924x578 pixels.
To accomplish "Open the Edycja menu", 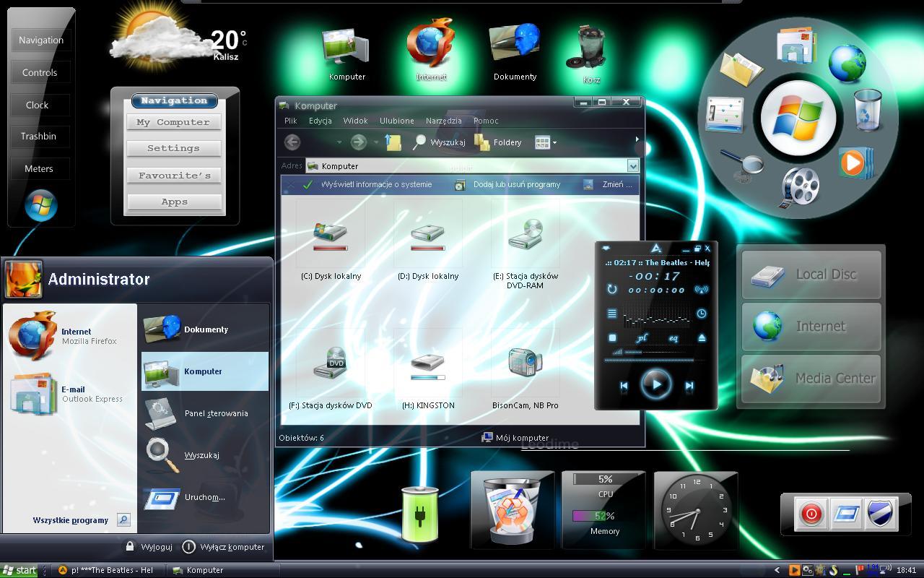I will (321, 121).
